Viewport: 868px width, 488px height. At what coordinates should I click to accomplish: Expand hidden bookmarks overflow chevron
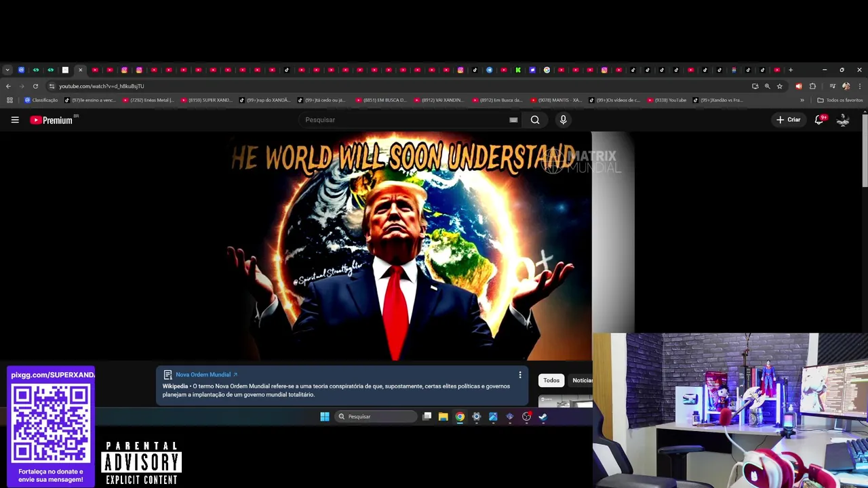point(802,100)
